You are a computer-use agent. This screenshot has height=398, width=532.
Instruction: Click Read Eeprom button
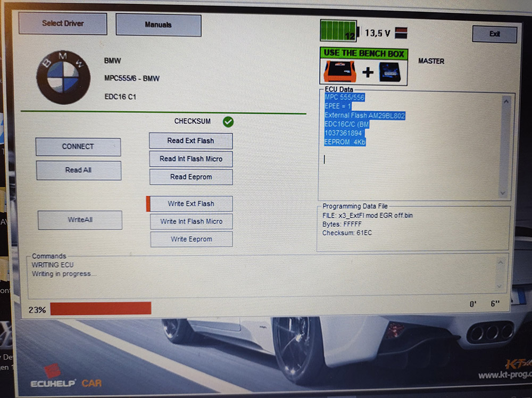(x=191, y=177)
